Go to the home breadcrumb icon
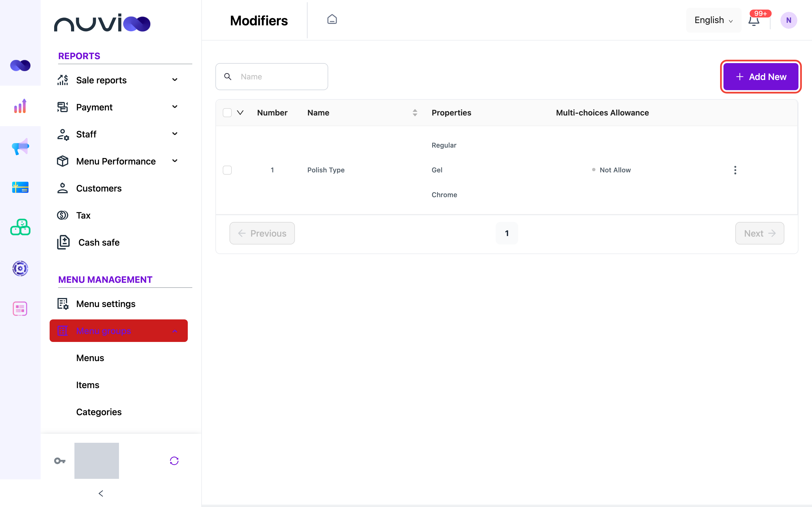The image size is (812, 507). [332, 19]
